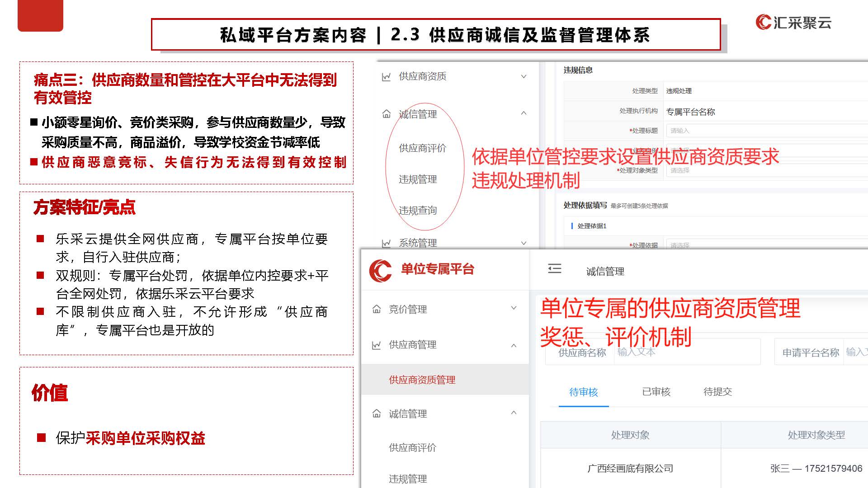Click the chart icon beside 供应商资质
The height and width of the screenshot is (488, 868).
386,77
